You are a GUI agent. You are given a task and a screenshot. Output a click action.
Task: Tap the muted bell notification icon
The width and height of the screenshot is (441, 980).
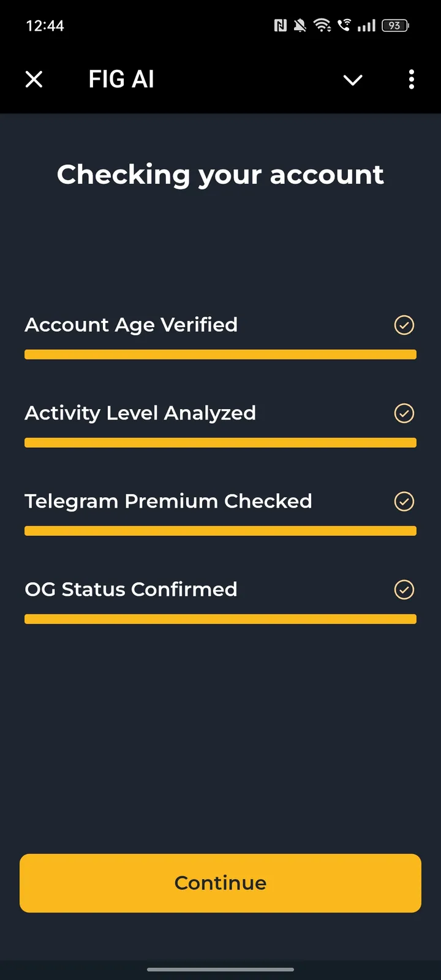click(300, 26)
